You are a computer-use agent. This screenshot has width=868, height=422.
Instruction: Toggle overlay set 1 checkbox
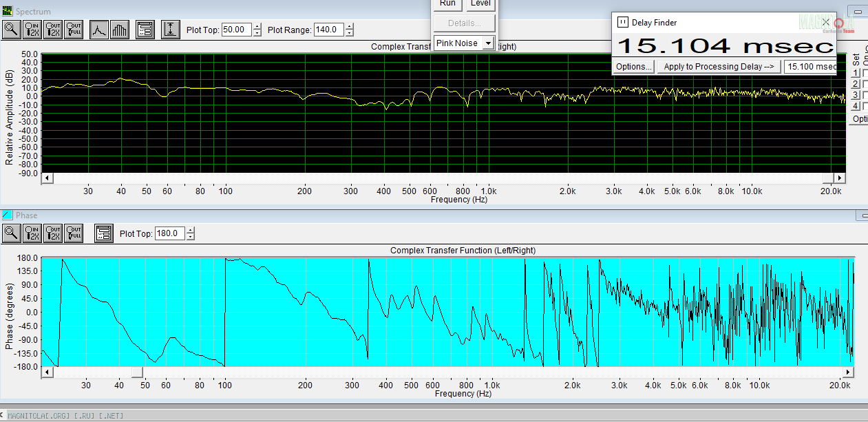tap(867, 73)
